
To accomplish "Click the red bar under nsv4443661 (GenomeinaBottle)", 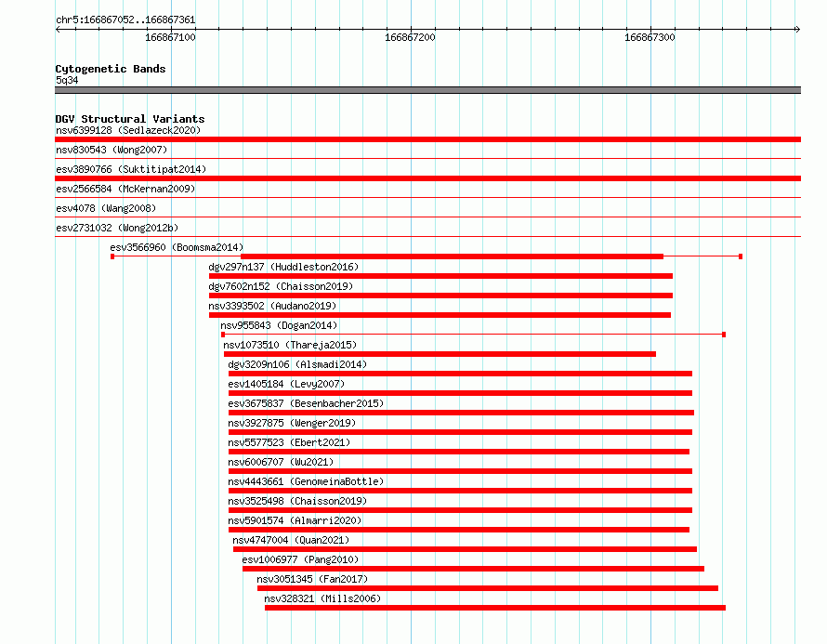I will coord(461,491).
